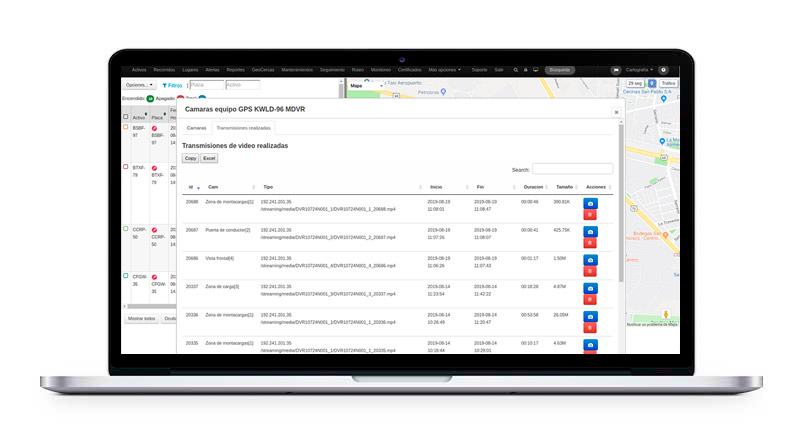Screen dimensions: 801x445
Task: Open the Activos menu
Action: tap(139, 70)
